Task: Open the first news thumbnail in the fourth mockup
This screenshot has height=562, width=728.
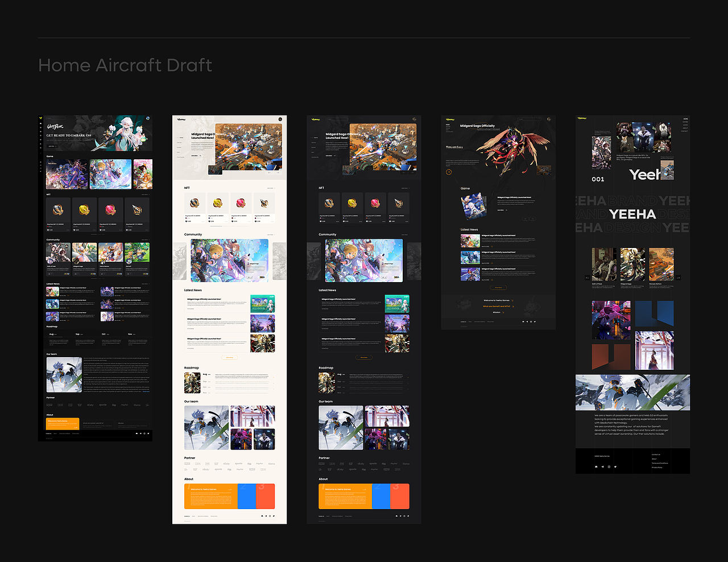Action: [x=470, y=240]
